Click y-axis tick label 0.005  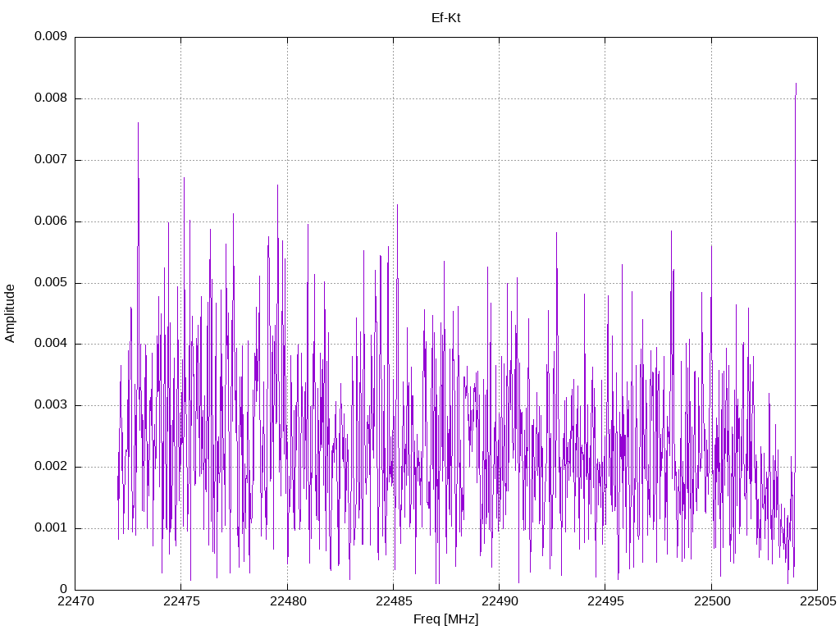pyautogui.click(x=51, y=283)
